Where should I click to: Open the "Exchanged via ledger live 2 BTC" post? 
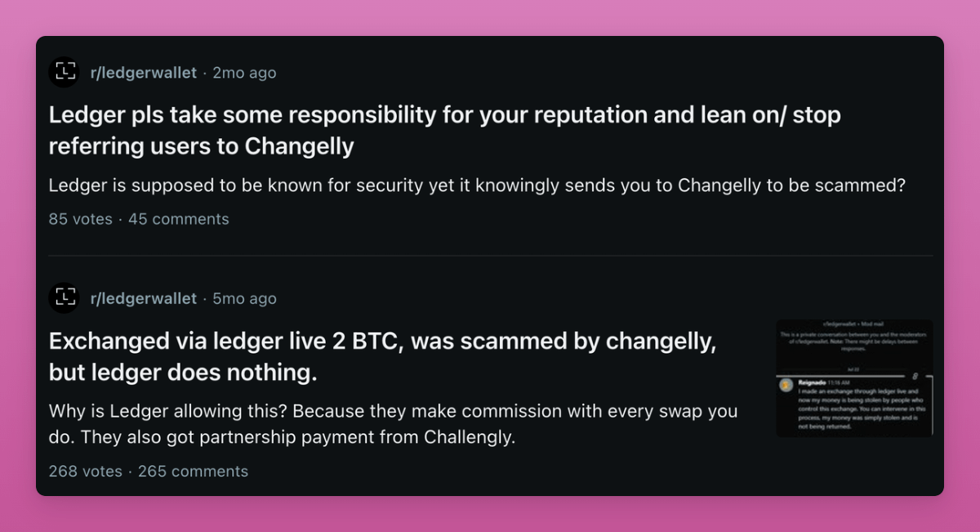point(382,356)
